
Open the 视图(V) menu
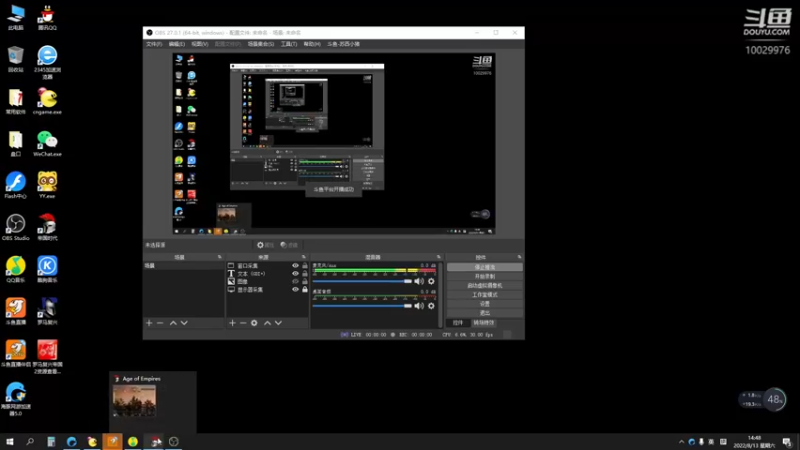pos(199,44)
